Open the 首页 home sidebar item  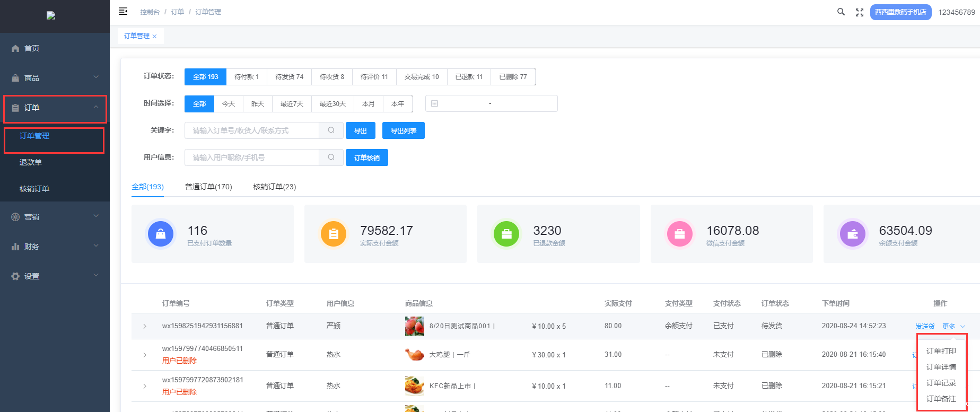[32, 48]
